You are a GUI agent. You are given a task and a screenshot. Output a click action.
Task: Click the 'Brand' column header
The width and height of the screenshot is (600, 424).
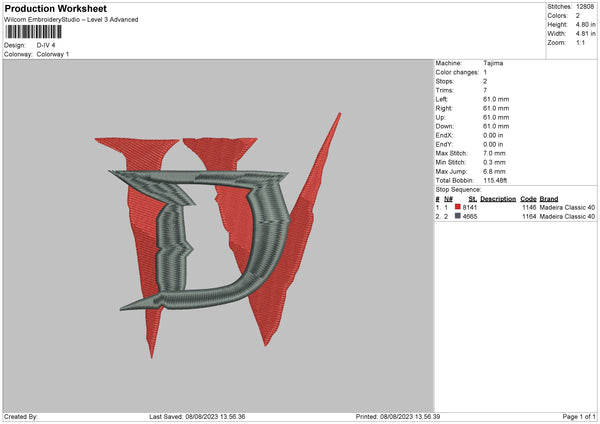click(x=549, y=199)
